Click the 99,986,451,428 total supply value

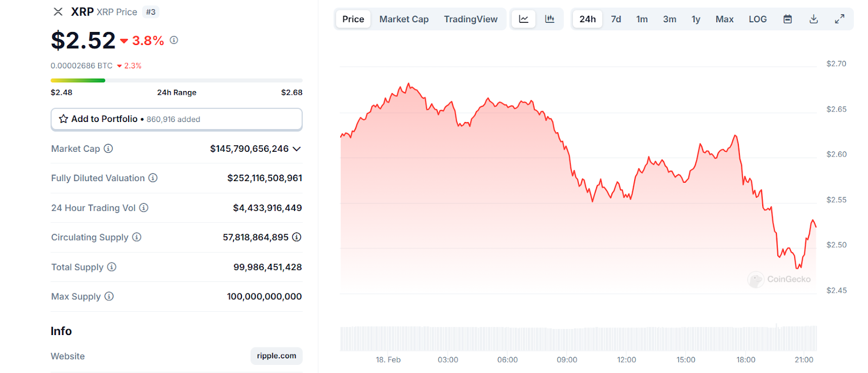(267, 267)
